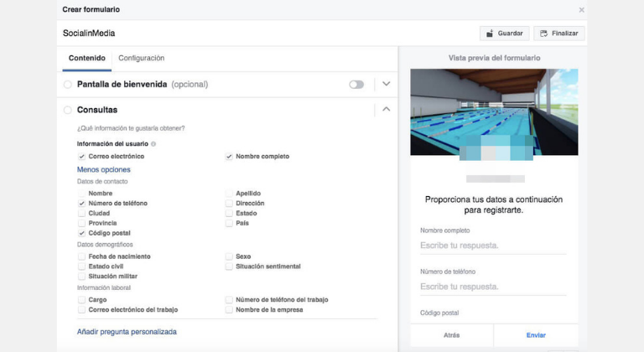Check the País checkbox
644x352 pixels.
click(229, 223)
